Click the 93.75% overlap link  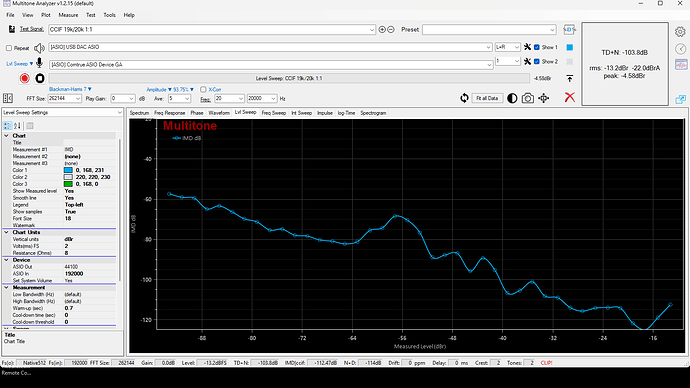(x=183, y=89)
